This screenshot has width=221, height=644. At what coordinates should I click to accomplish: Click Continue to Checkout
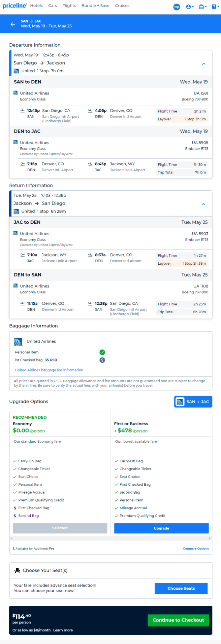pyautogui.click(x=178, y=620)
